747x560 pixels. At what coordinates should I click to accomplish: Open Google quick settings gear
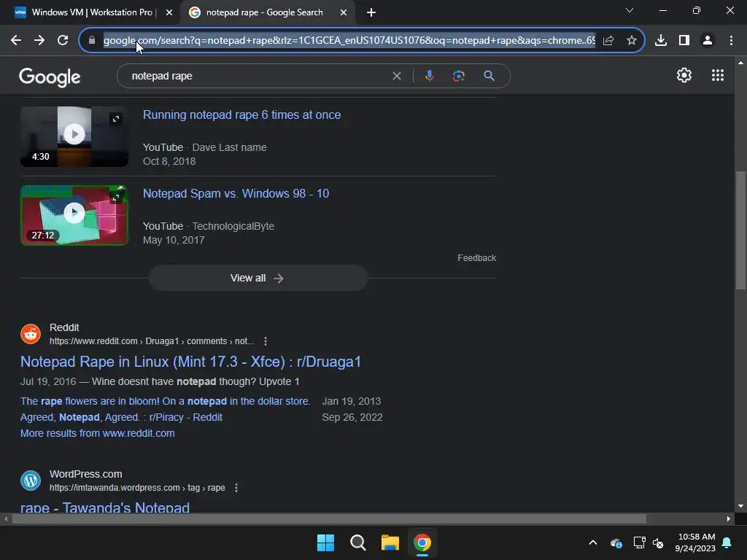pyautogui.click(x=684, y=75)
